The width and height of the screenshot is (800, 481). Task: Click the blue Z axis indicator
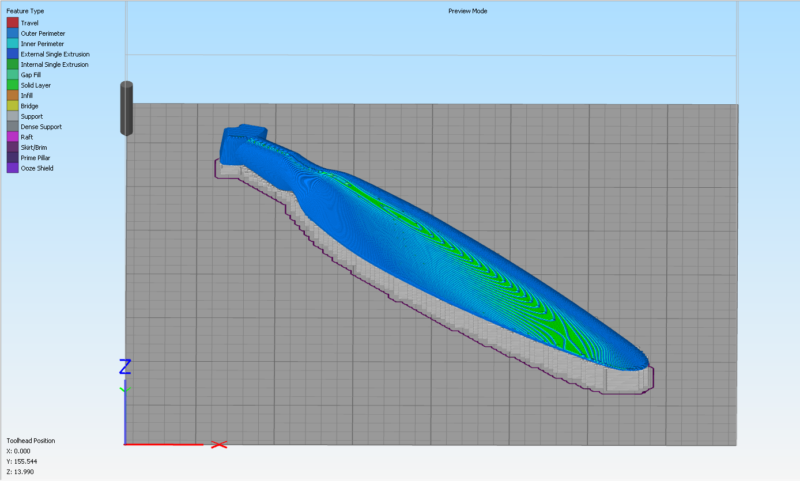[125, 366]
